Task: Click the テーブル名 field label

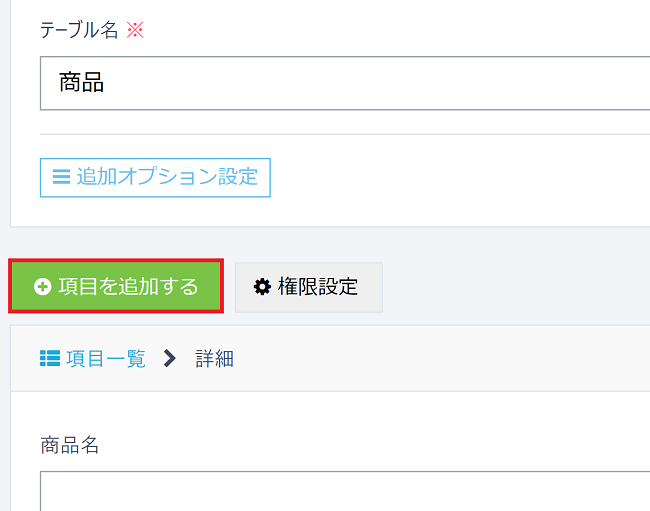Action: point(78,30)
